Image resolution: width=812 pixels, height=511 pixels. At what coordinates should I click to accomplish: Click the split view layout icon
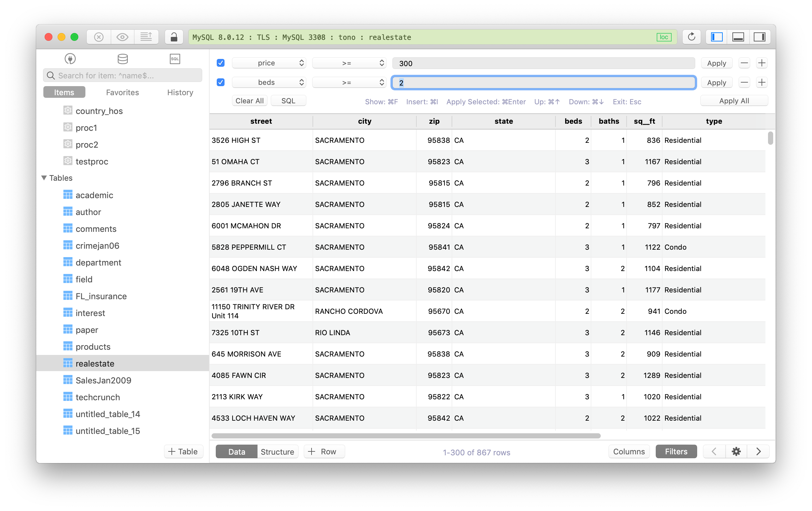tap(738, 37)
